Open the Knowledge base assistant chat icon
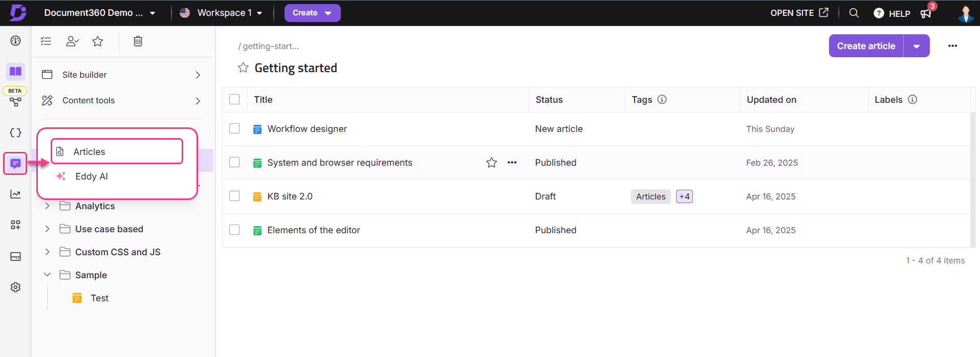Screen dimensions: 980x357 (15, 164)
